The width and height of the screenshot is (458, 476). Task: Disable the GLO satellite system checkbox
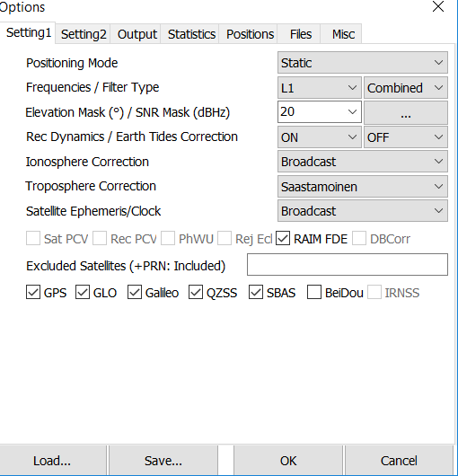83,293
